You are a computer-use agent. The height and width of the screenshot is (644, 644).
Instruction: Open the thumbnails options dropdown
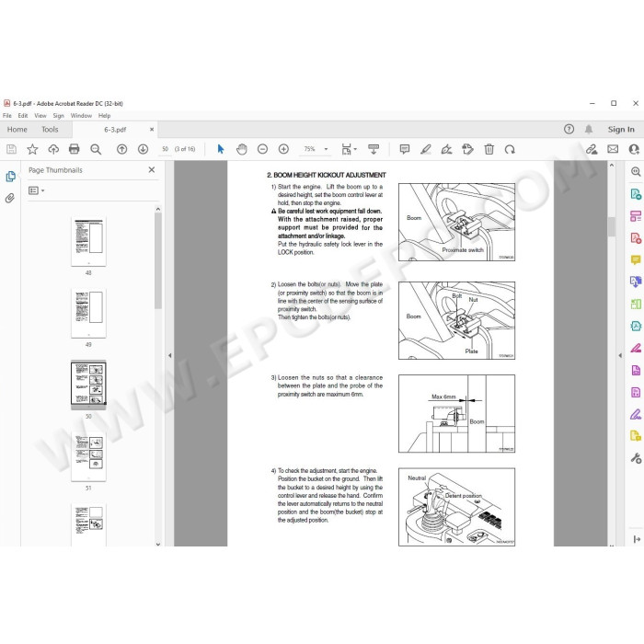pos(37,190)
